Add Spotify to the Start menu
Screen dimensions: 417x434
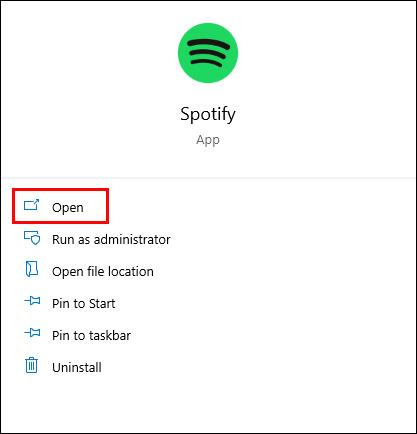84,303
